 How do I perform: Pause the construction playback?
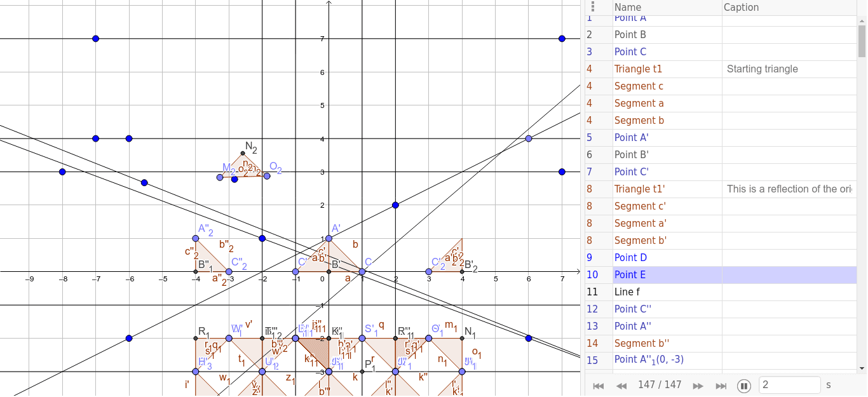744,386
